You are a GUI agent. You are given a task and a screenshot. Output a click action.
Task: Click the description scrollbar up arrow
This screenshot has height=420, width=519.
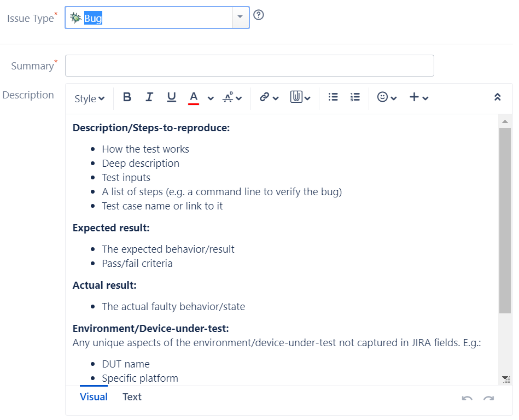coord(505,121)
